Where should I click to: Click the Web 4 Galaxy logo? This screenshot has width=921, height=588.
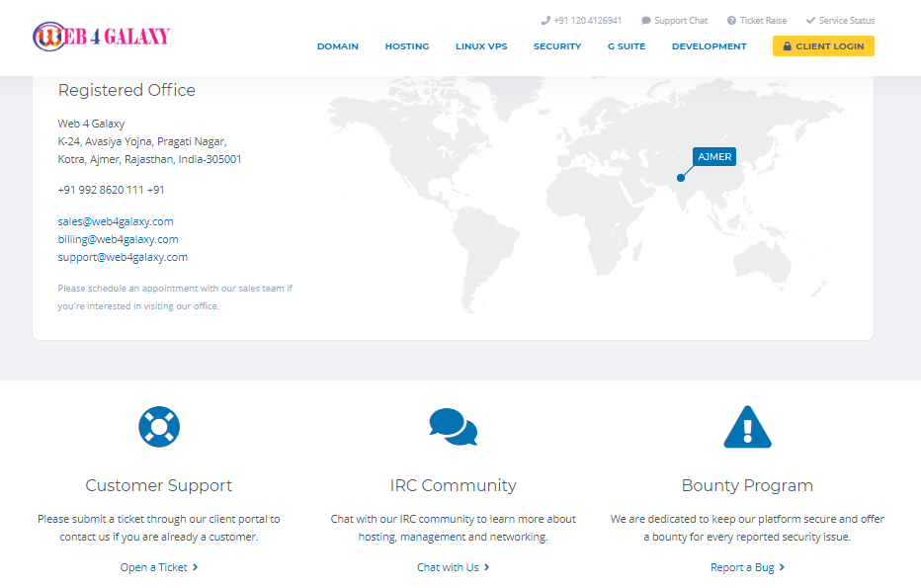[102, 37]
